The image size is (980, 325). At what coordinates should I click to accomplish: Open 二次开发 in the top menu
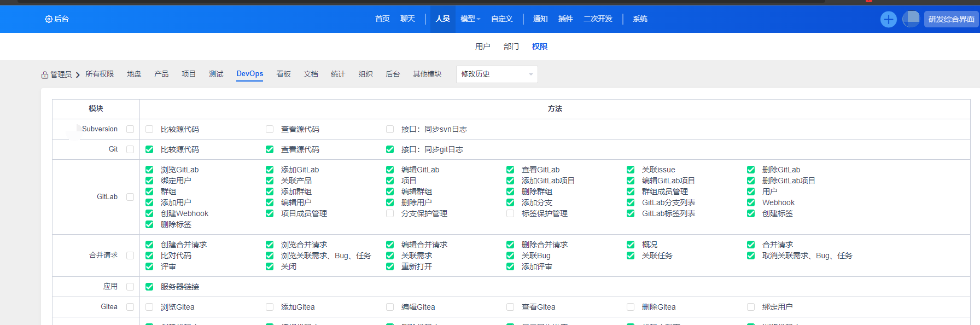pyautogui.click(x=598, y=19)
